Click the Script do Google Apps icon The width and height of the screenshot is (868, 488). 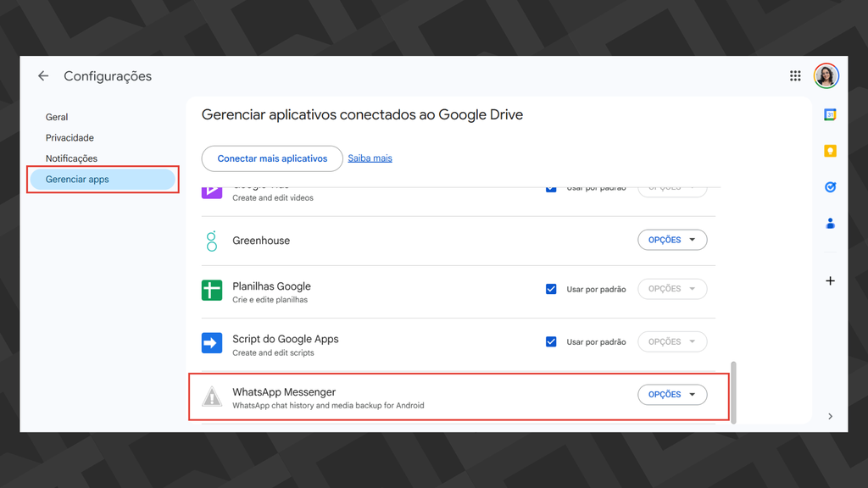pyautogui.click(x=211, y=343)
